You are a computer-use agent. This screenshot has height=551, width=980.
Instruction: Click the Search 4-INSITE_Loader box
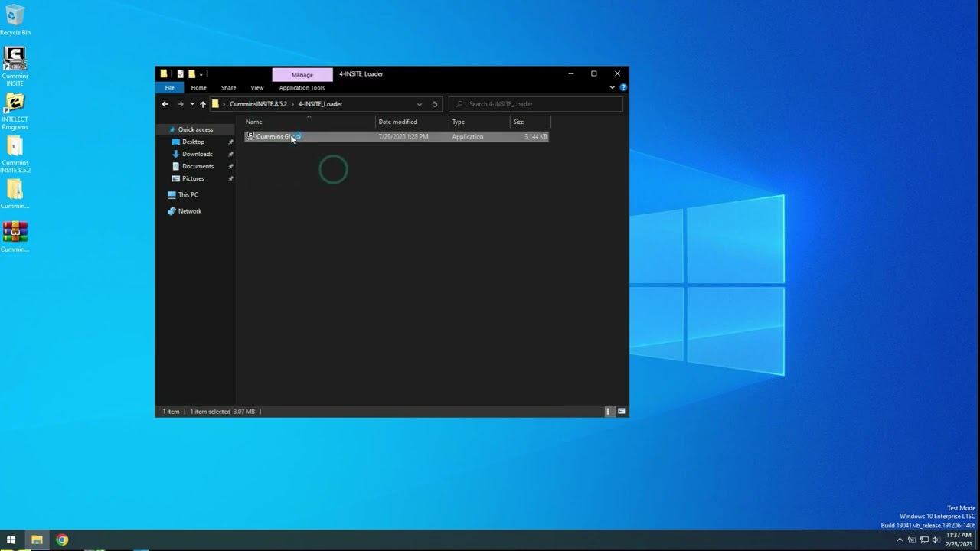(x=536, y=104)
